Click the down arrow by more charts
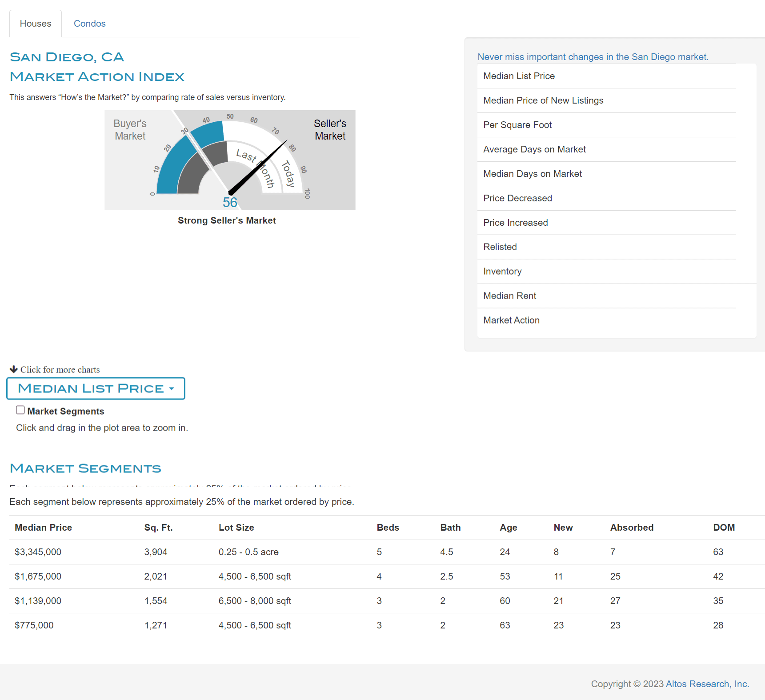Image resolution: width=765 pixels, height=700 pixels. (x=14, y=369)
